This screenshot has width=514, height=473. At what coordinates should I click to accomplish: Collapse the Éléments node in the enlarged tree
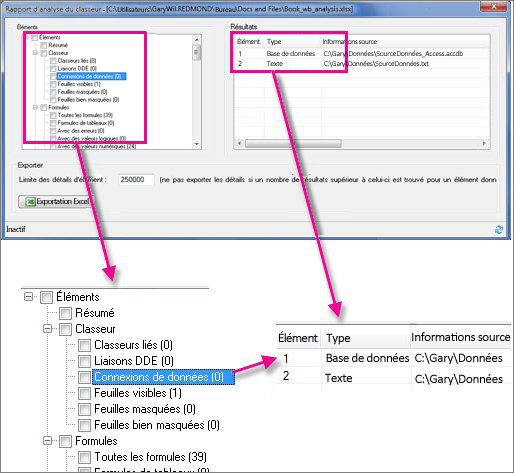pyautogui.click(x=29, y=296)
